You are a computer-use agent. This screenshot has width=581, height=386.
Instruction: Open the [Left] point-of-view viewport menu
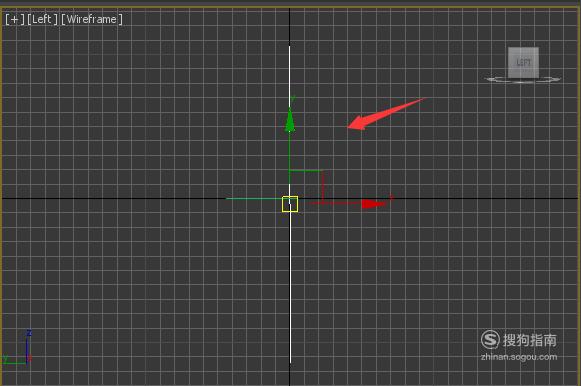click(x=42, y=19)
